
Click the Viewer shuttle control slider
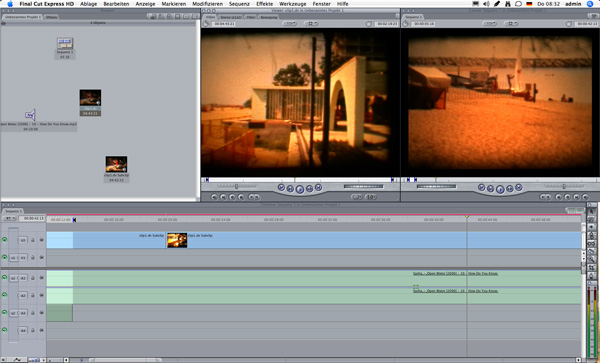pyautogui.click(x=236, y=186)
